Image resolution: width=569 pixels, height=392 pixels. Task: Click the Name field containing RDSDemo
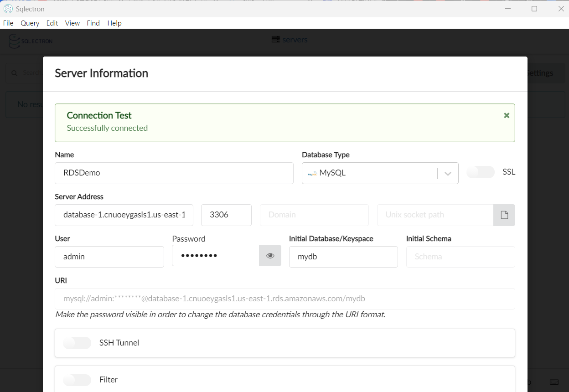click(174, 173)
